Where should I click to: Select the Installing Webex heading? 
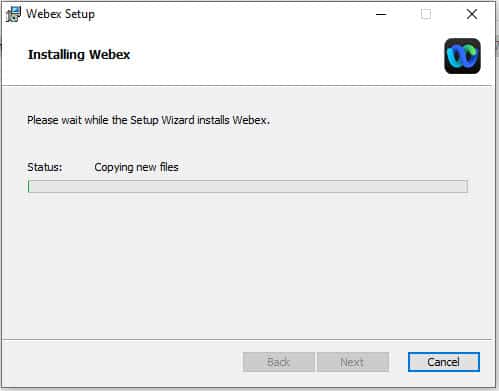coord(79,55)
